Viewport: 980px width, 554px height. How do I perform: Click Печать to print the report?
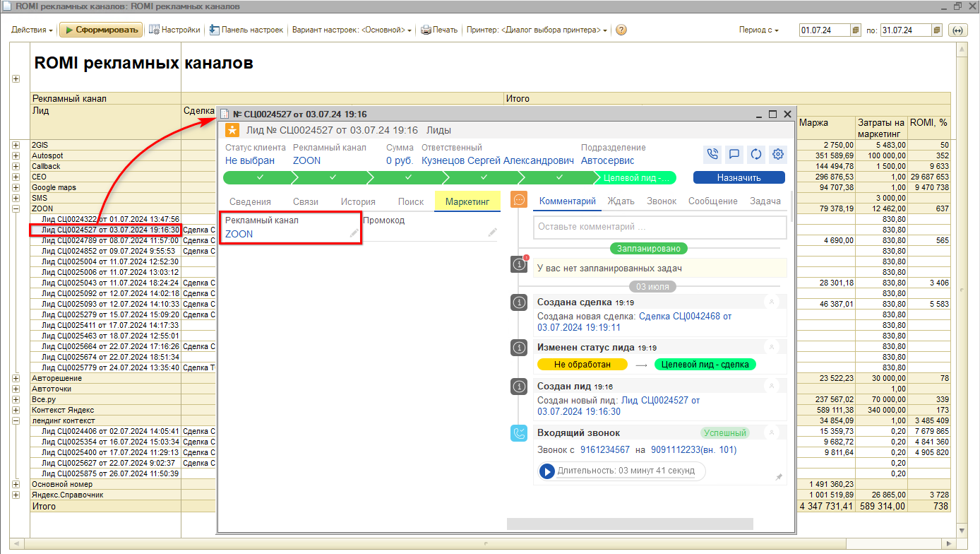coord(439,30)
